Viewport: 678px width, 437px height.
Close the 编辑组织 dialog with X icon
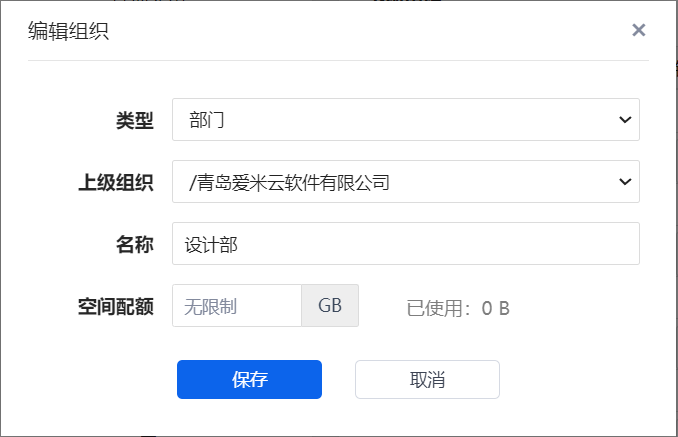(638, 30)
